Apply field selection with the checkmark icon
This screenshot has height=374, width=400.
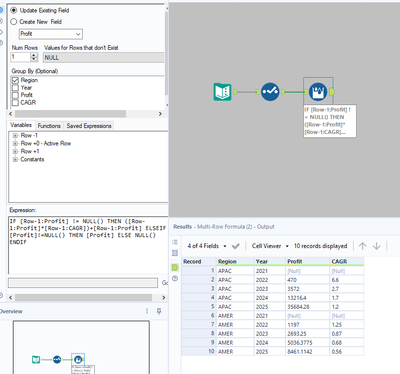click(x=236, y=246)
